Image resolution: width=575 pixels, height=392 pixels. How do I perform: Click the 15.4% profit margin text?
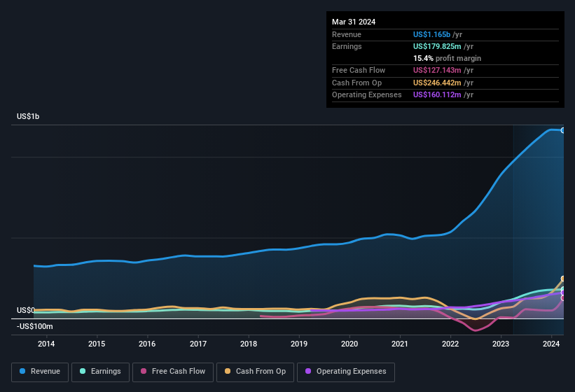pos(447,58)
